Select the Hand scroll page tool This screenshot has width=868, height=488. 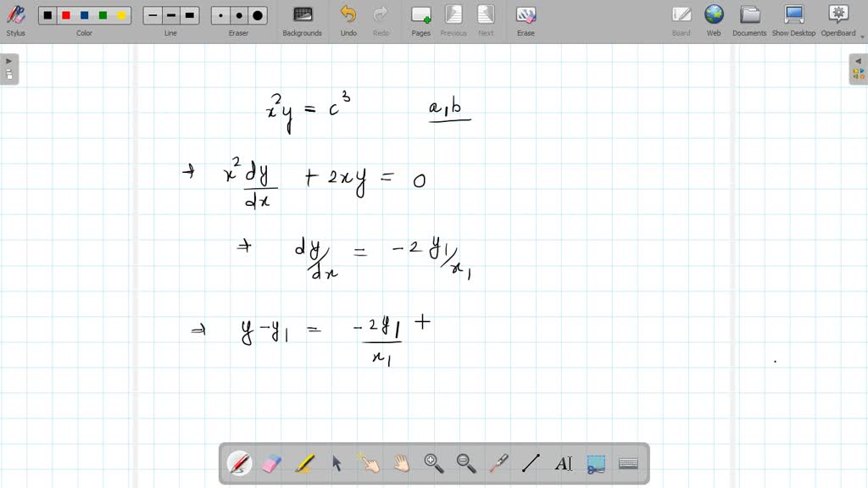click(401, 463)
